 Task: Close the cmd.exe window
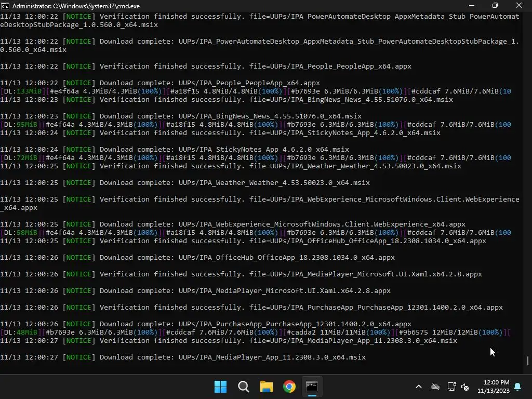(x=519, y=6)
